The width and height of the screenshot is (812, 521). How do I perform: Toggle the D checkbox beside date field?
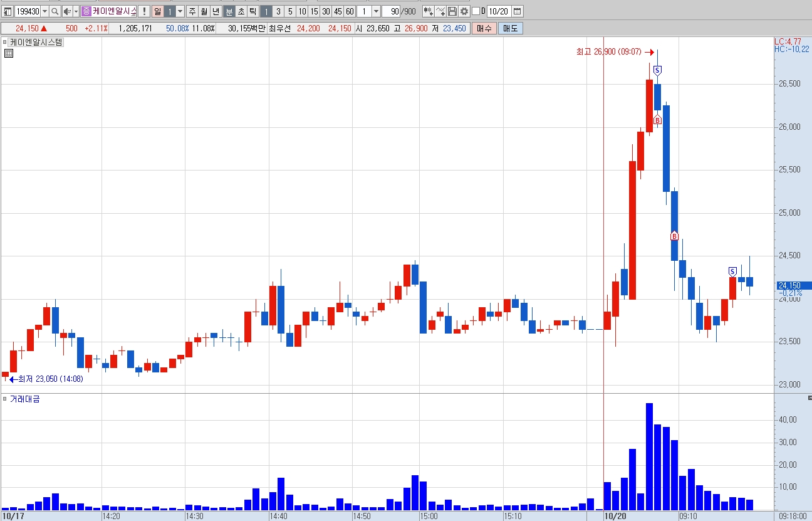point(476,11)
